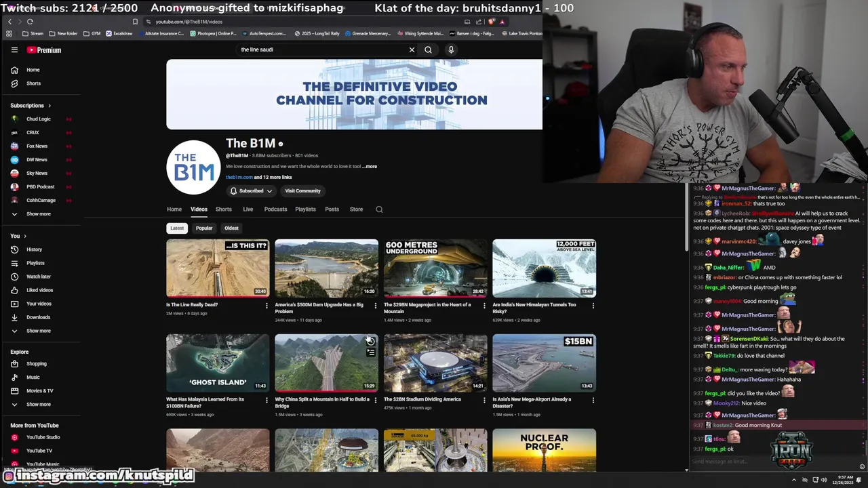Start voice search with microphone icon

[451, 49]
